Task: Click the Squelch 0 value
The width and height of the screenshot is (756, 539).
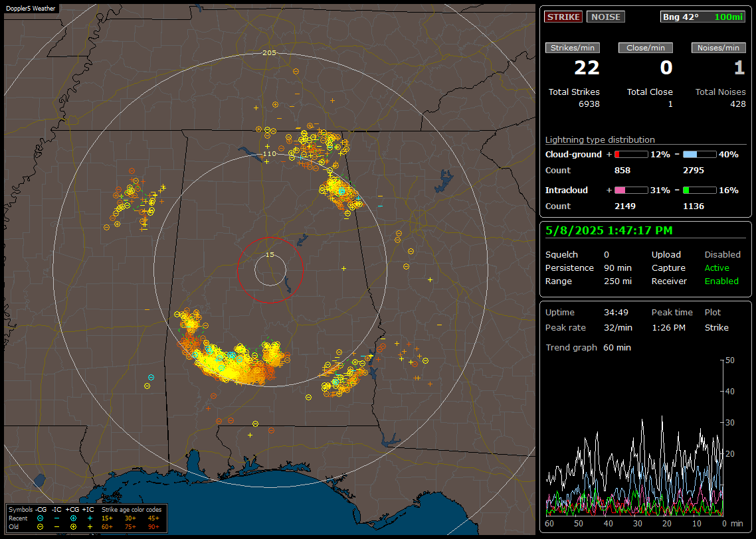Action: pos(607,255)
